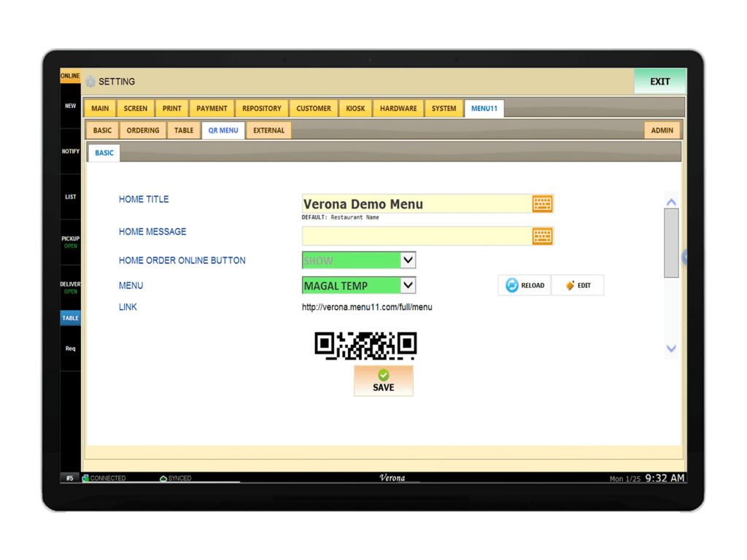Switch to PRINT tab
Image resolution: width=747 pixels, height=560 pixels.
(171, 109)
